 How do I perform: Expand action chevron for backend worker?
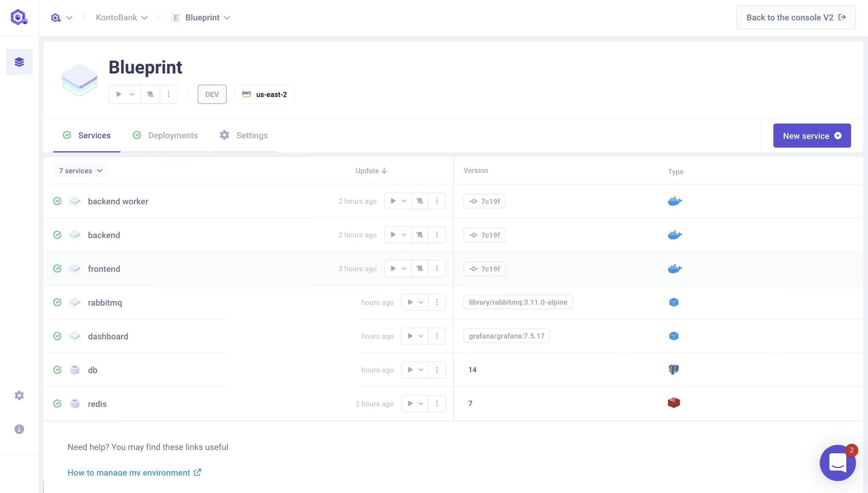pyautogui.click(x=404, y=201)
